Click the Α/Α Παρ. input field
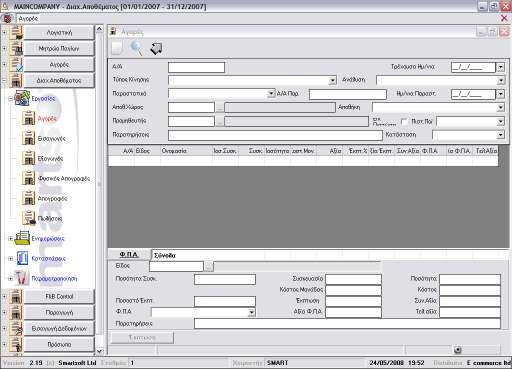Image resolution: width=512 pixels, height=369 pixels. (x=348, y=94)
